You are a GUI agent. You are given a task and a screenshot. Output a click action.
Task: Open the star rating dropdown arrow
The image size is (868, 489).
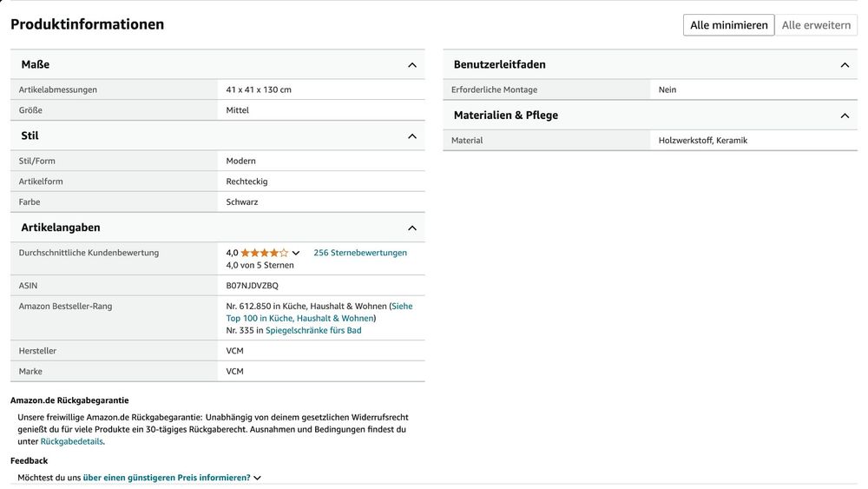click(296, 253)
